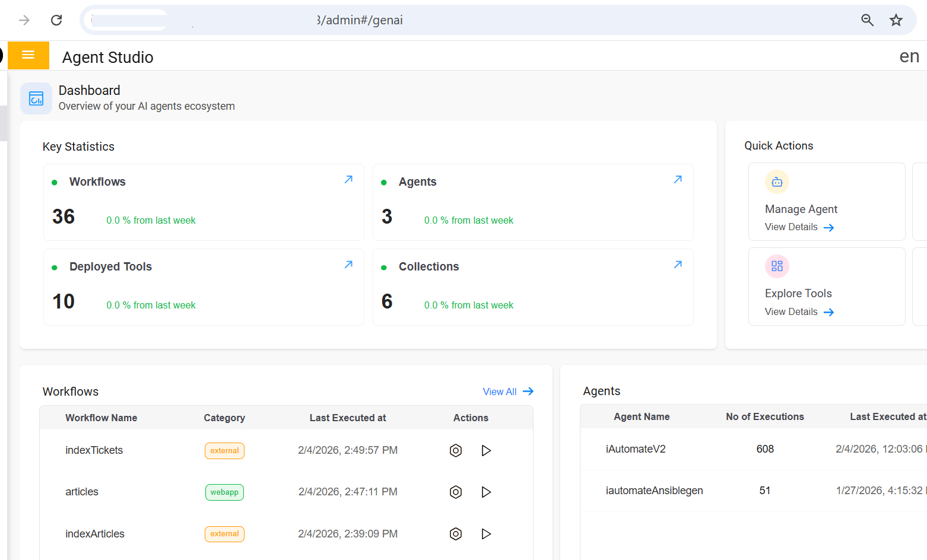Click the address bar URL field
The height and width of the screenshot is (560, 927).
click(x=475, y=20)
